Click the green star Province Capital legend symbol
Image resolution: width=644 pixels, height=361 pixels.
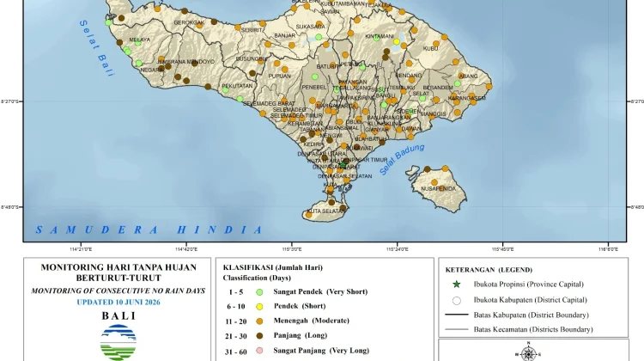point(456,285)
